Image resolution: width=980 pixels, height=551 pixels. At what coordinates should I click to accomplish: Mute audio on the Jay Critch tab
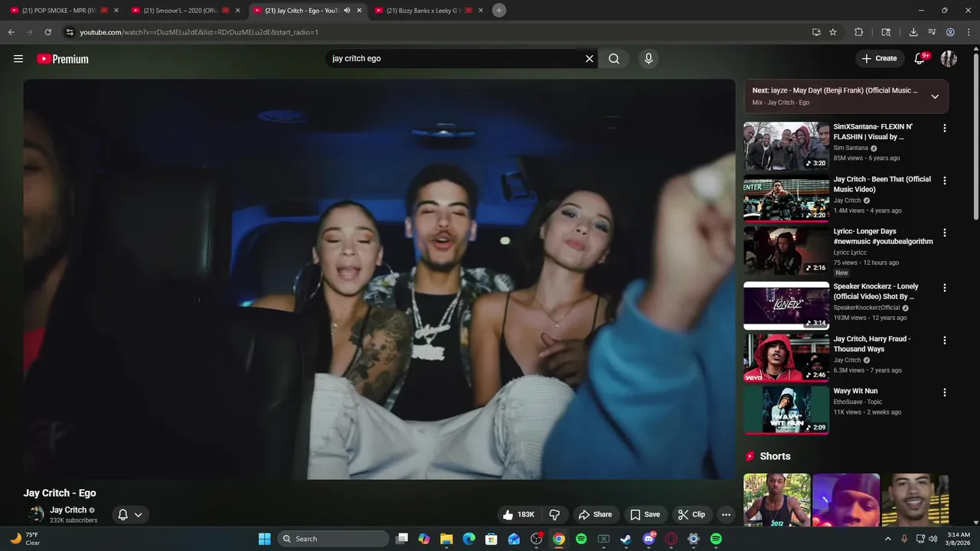[x=347, y=11]
